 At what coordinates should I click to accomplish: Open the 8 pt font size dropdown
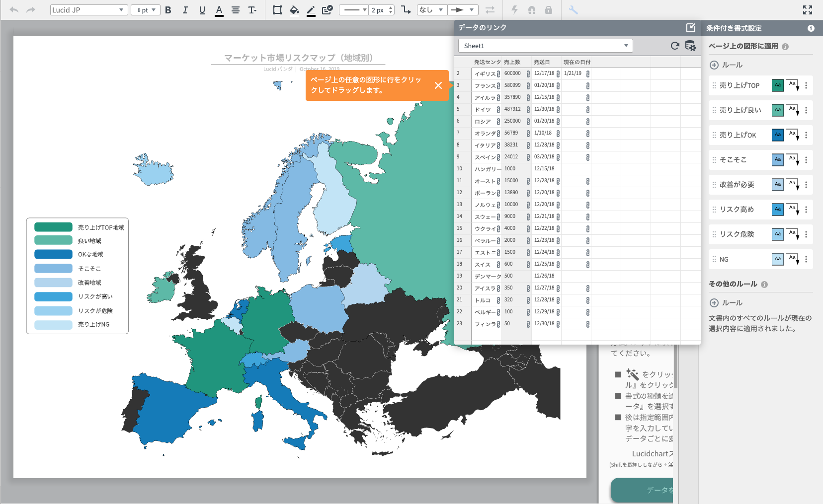[x=146, y=10]
